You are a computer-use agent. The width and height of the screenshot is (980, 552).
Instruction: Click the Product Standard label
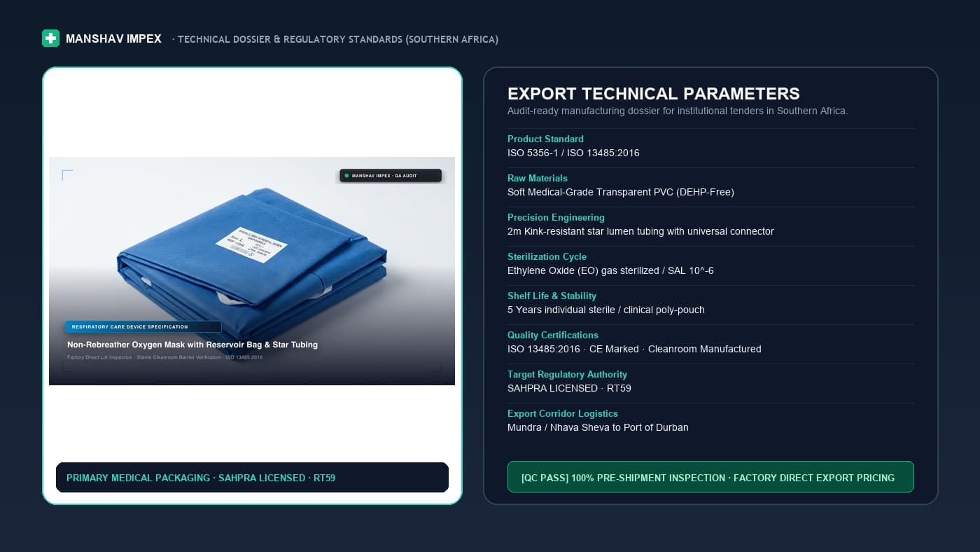[x=545, y=139]
